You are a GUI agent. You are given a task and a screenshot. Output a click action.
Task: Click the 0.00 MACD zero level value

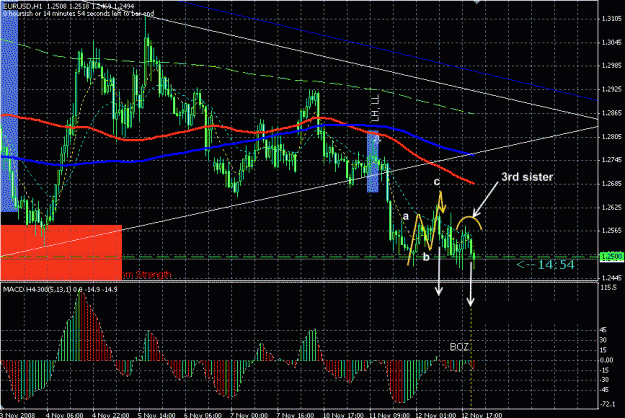pyautogui.click(x=607, y=360)
